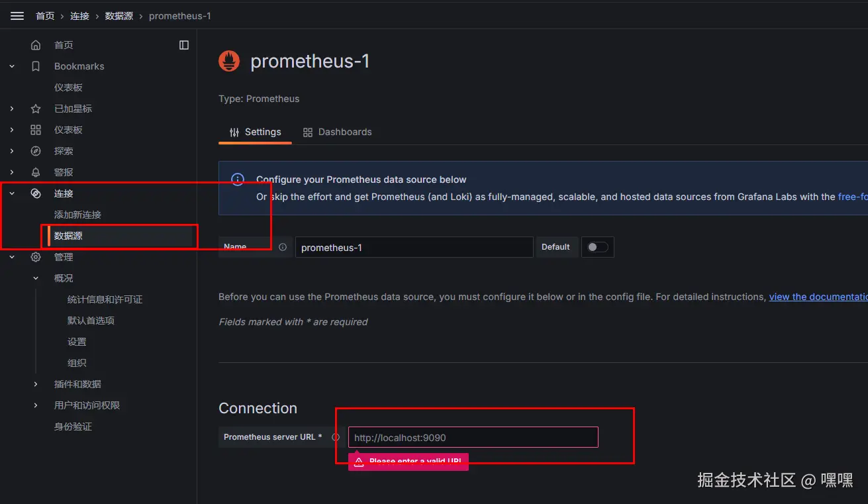The width and height of the screenshot is (868, 504).
Task: Open the view the documentation link
Action: point(818,297)
